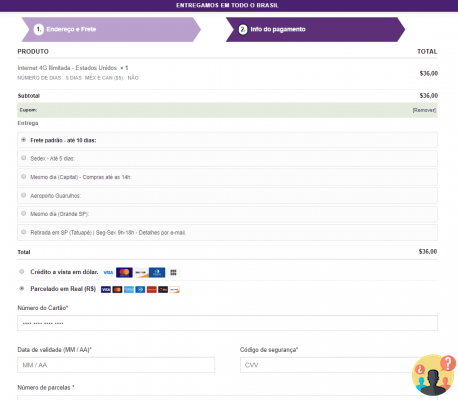Select Sedex - Até 5 dias shipping
Image resolution: width=458 pixels, height=400 pixels.
coord(23,158)
